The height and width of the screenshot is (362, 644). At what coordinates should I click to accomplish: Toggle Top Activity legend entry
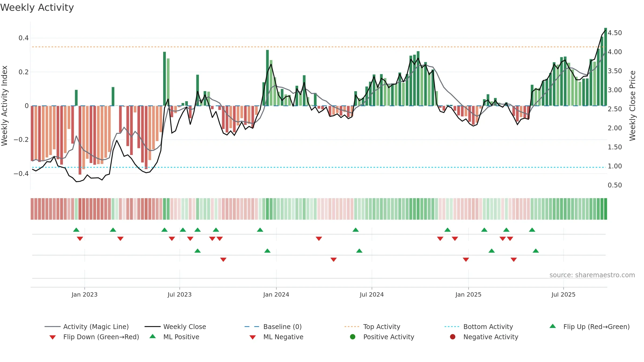[372, 327]
